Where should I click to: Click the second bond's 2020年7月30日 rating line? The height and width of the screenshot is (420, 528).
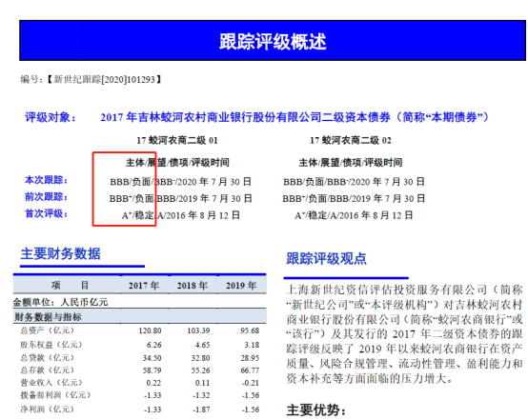354,182
